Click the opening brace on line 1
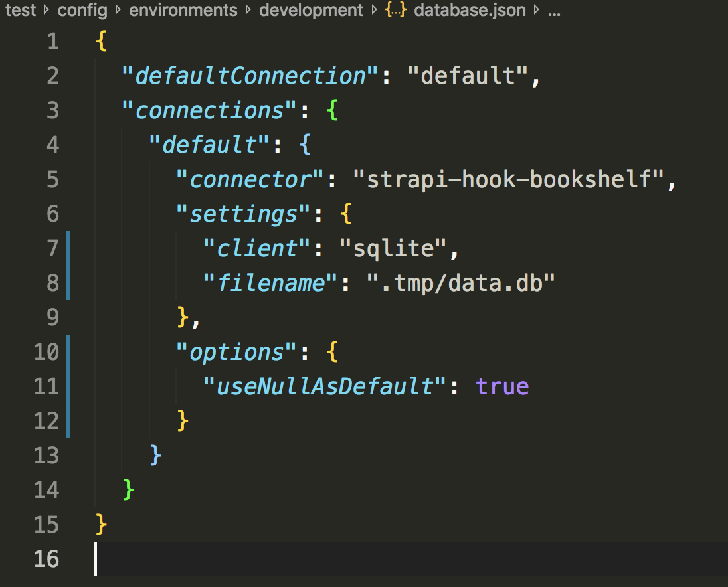The height and width of the screenshot is (587, 728). (101, 41)
